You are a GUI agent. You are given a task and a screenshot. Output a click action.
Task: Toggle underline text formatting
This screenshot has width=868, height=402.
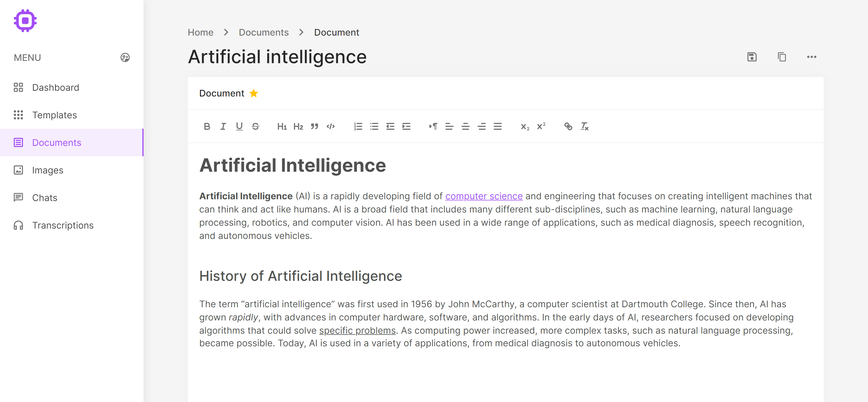(x=239, y=126)
